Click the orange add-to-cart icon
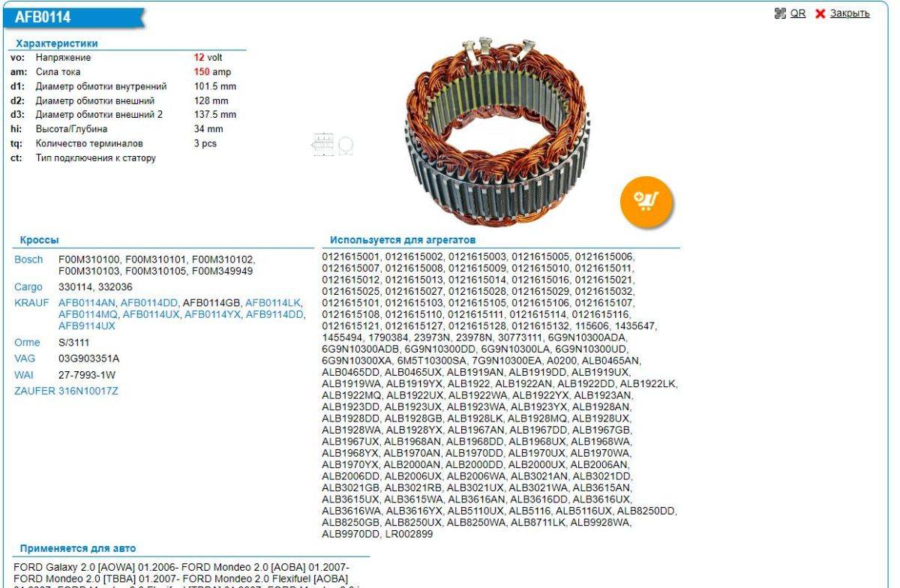 [646, 199]
